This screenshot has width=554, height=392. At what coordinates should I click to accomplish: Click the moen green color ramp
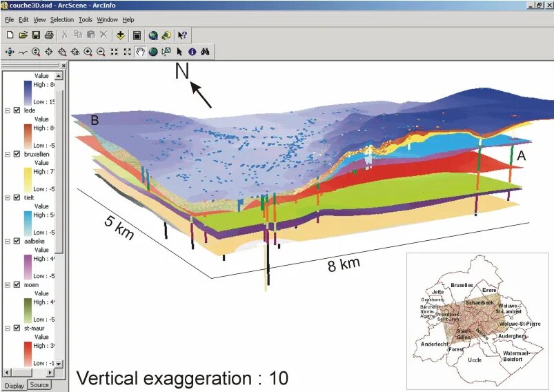tap(28, 311)
